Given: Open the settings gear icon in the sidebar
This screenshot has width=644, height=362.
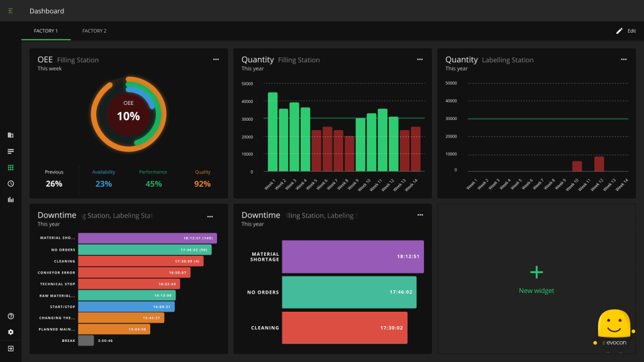Looking at the screenshot, I should click(11, 332).
